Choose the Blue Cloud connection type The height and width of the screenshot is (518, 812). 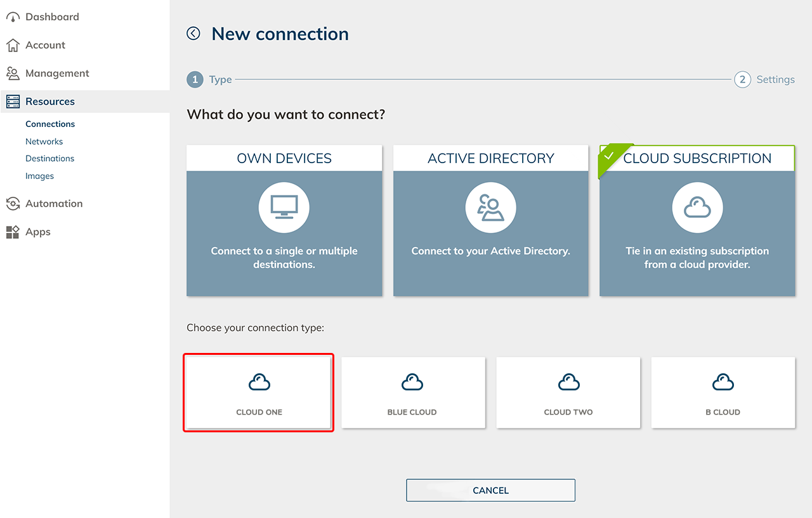(413, 393)
